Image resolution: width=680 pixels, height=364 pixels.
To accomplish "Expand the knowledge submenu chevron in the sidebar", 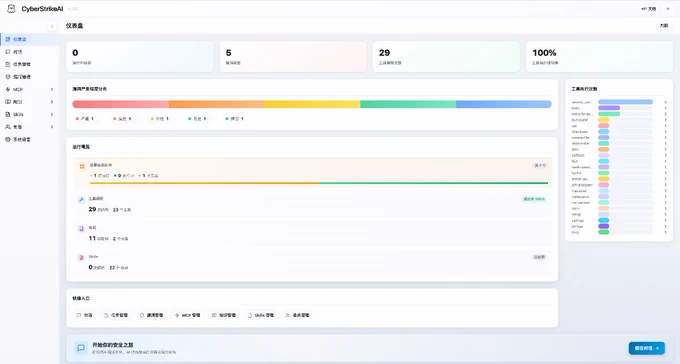I will tap(52, 102).
